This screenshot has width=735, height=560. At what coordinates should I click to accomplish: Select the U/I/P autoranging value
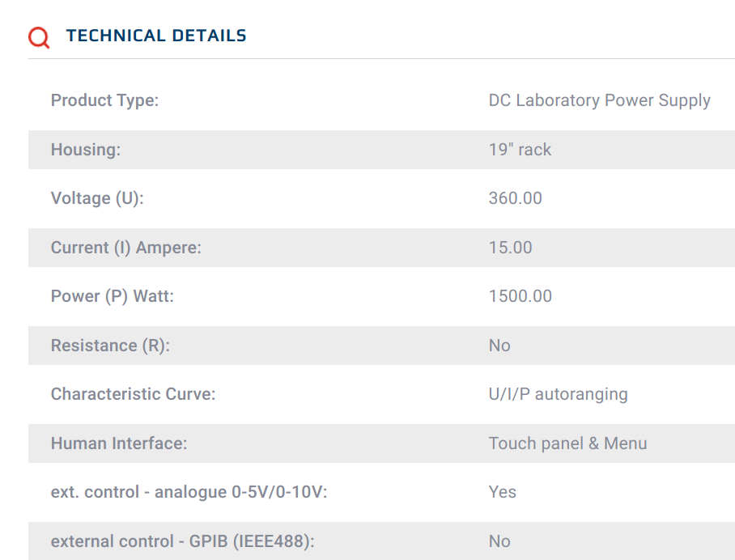pos(558,394)
